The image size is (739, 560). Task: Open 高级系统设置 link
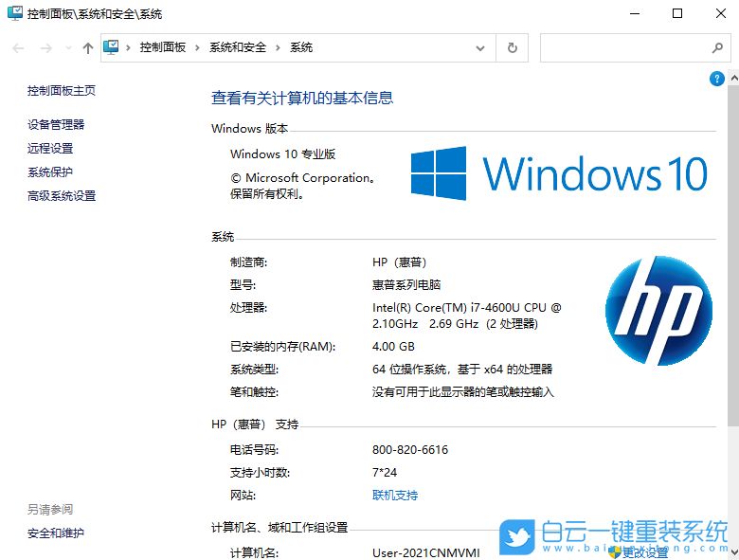pyautogui.click(x=62, y=195)
